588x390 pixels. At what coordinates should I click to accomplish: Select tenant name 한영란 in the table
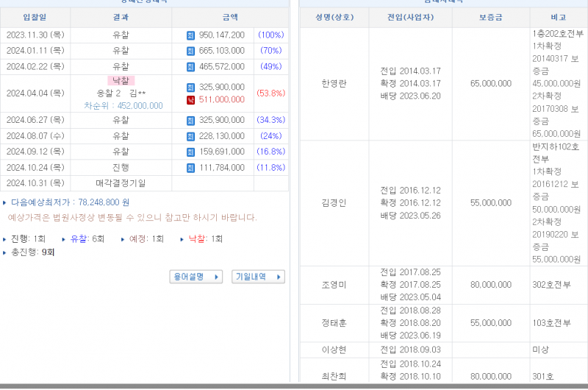coord(334,84)
